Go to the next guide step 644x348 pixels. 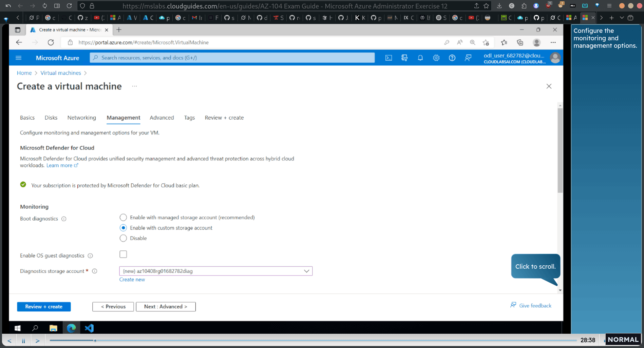click(x=38, y=341)
